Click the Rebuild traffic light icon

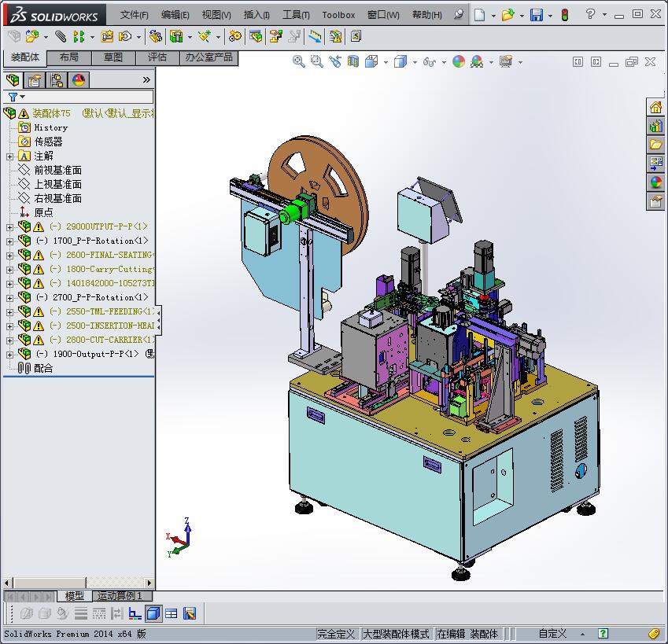[565, 15]
